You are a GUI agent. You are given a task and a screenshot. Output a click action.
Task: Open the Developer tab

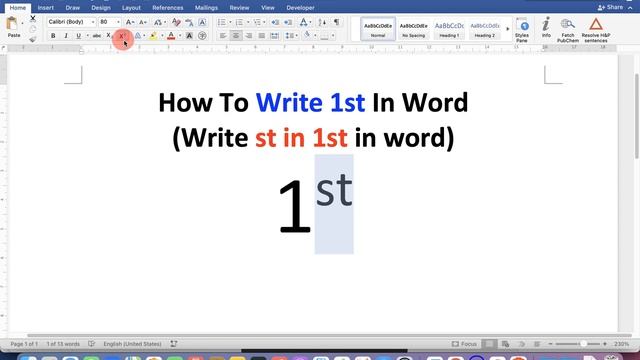tap(300, 8)
